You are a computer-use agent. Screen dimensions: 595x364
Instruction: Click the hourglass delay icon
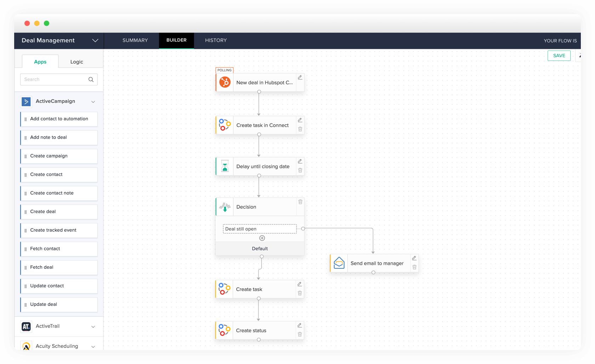pos(225,166)
